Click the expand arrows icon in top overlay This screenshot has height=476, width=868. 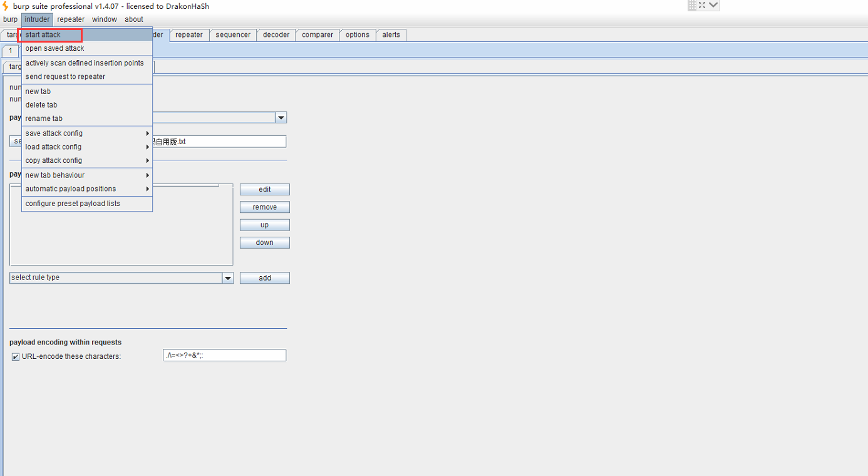[x=702, y=5]
